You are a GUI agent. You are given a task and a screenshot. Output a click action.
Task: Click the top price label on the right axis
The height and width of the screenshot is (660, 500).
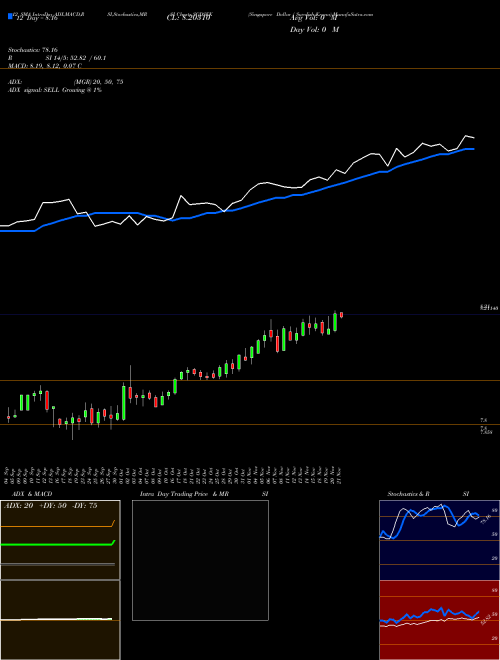pyautogui.click(x=489, y=308)
